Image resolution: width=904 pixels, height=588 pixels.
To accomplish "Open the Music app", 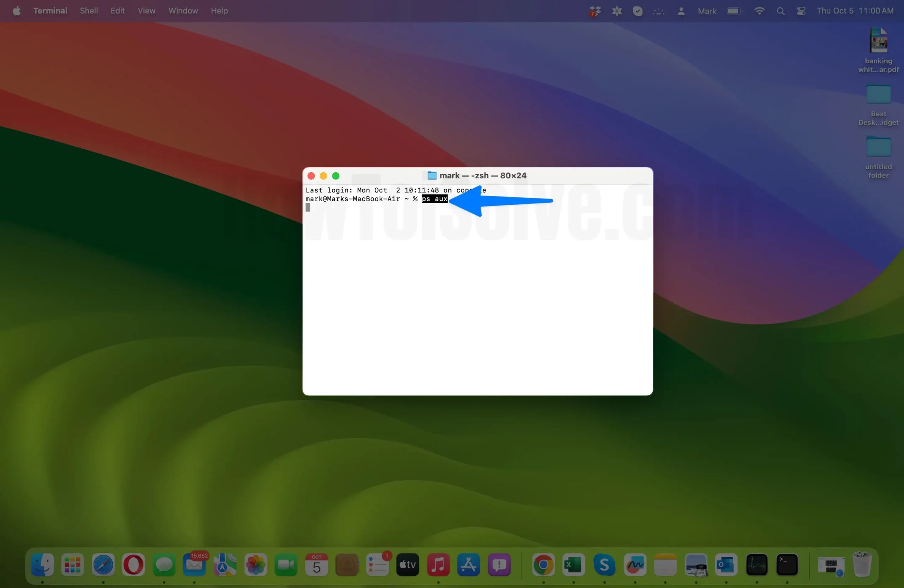I will (438, 566).
